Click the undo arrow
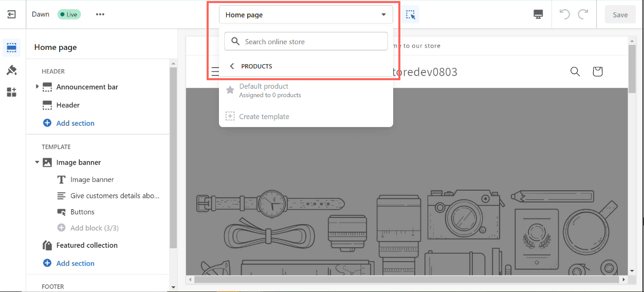The image size is (644, 292). point(564,14)
